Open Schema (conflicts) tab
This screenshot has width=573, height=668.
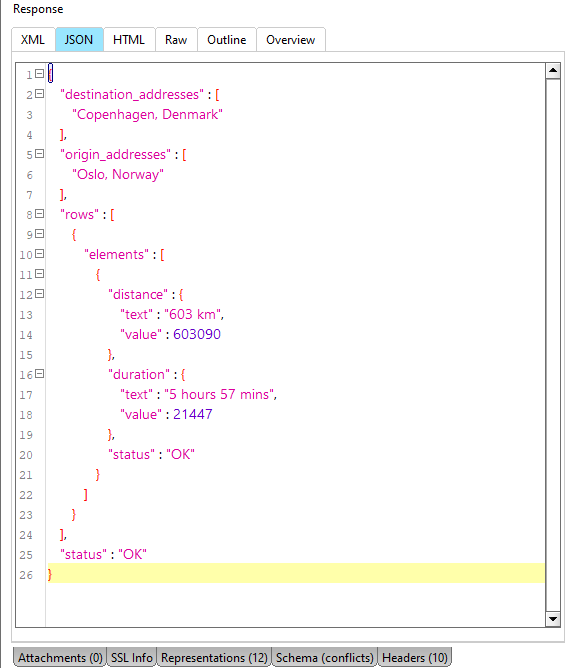pyautogui.click(x=325, y=657)
